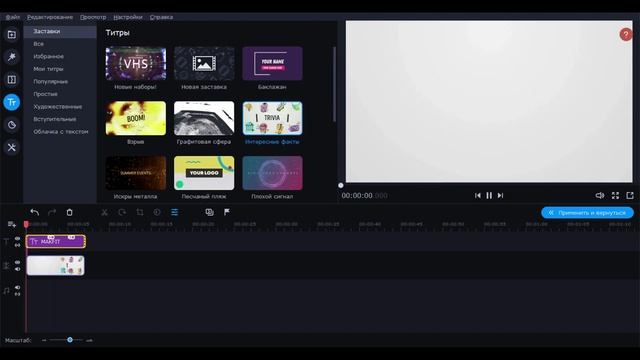Skip to the next frame
Screen dimensions: 640x360
(x=500, y=196)
